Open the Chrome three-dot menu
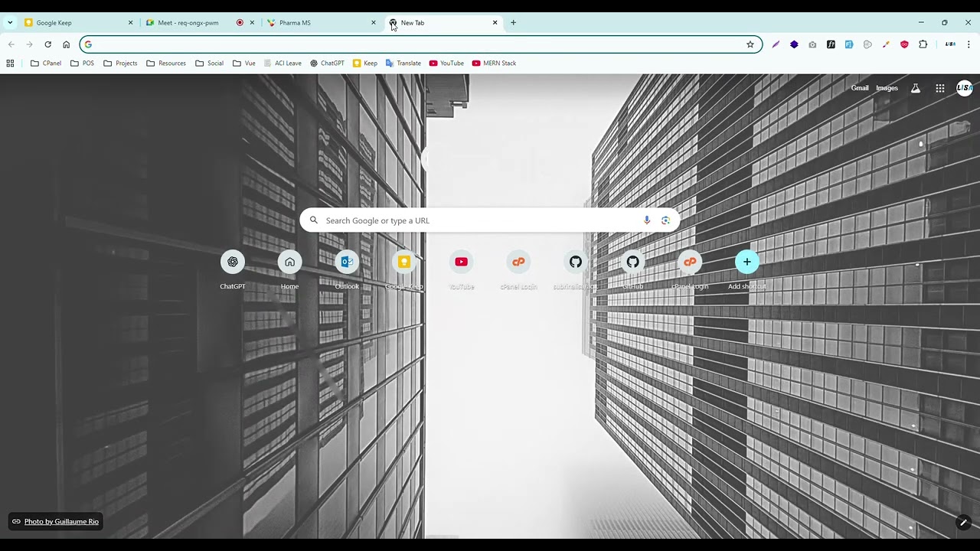The width and height of the screenshot is (980, 551). tap(969, 44)
